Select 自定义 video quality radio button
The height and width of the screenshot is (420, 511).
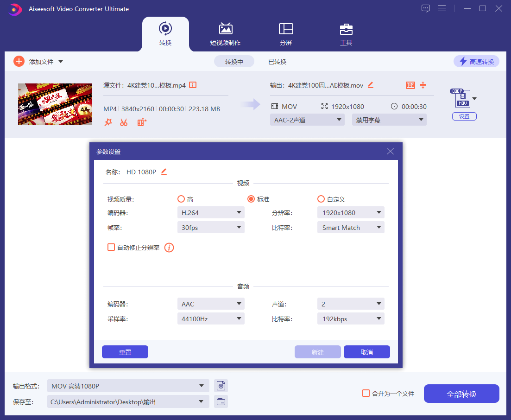coord(321,199)
